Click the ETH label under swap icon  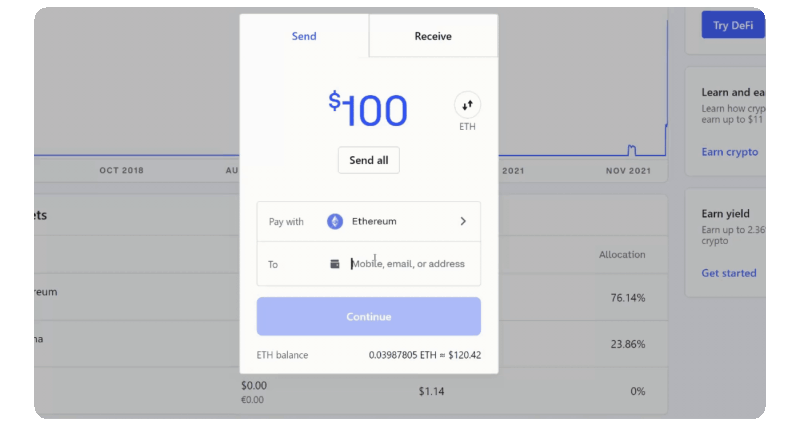tap(467, 127)
